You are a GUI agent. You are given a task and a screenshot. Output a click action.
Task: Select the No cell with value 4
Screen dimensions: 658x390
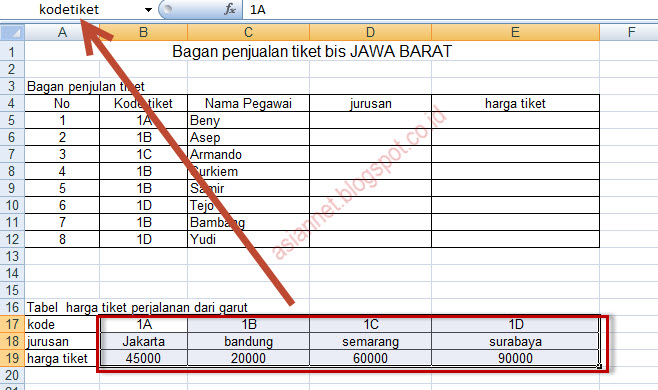pyautogui.click(x=62, y=171)
